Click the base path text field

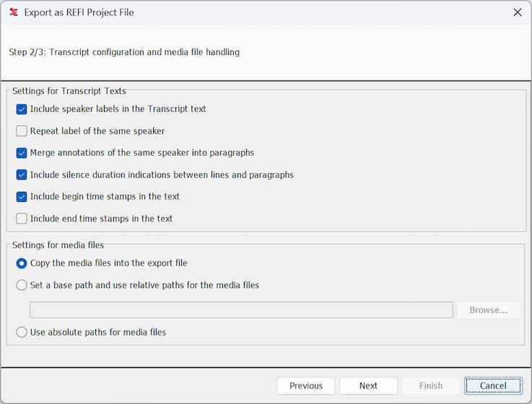241,310
